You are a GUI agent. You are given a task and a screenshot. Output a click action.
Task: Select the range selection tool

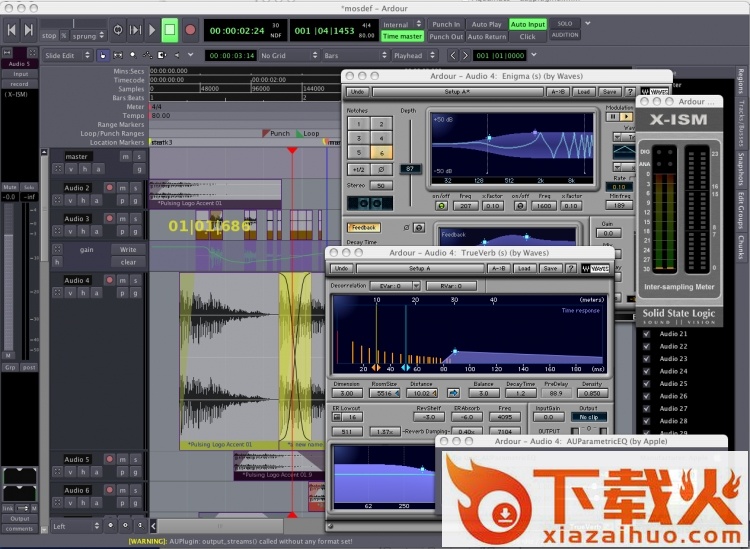tap(118, 55)
